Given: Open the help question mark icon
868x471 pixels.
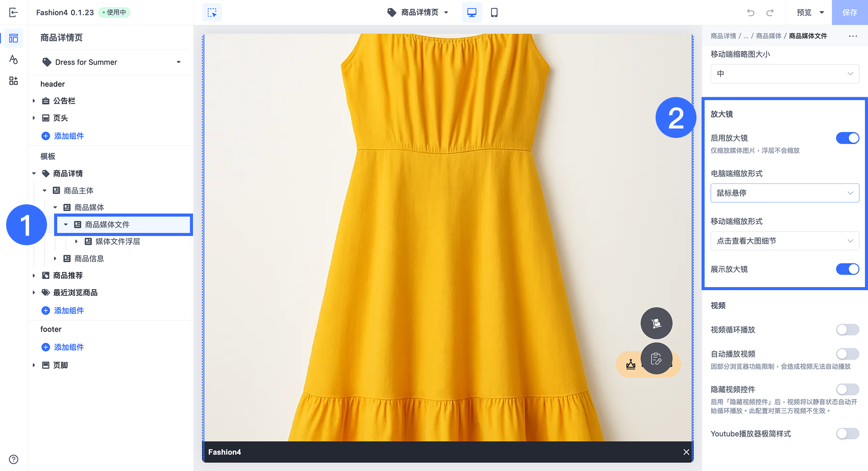Looking at the screenshot, I should [14, 459].
